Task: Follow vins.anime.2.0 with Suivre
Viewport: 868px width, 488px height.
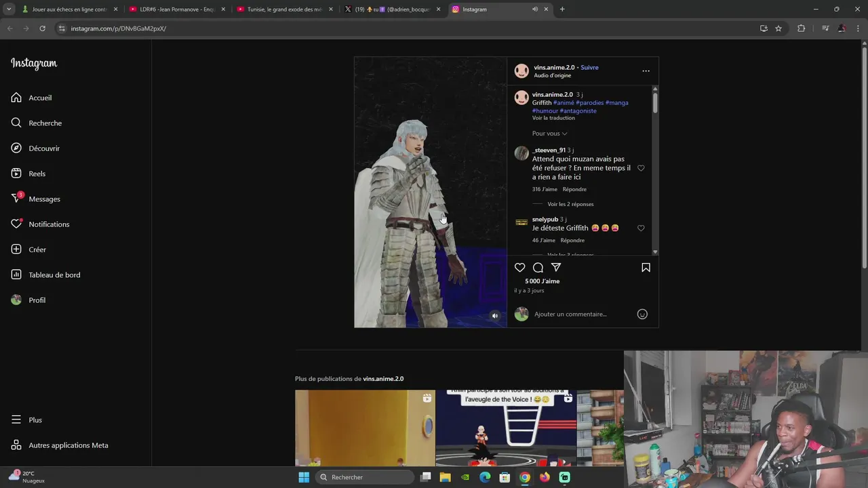Action: [x=589, y=68]
